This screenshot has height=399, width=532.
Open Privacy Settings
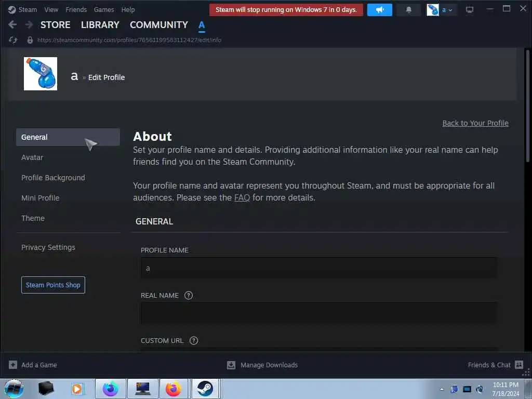[48, 247]
